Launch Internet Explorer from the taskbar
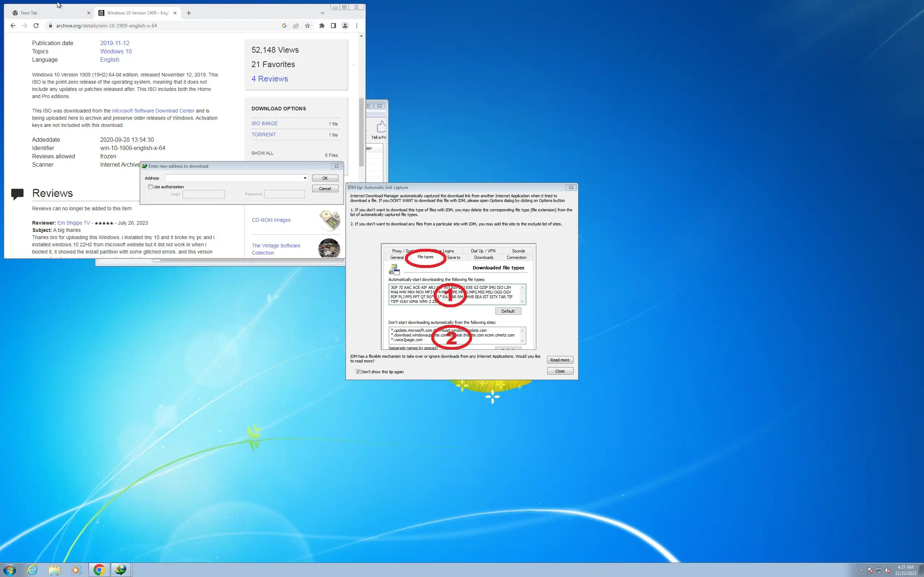The width and height of the screenshot is (924, 577). [32, 570]
